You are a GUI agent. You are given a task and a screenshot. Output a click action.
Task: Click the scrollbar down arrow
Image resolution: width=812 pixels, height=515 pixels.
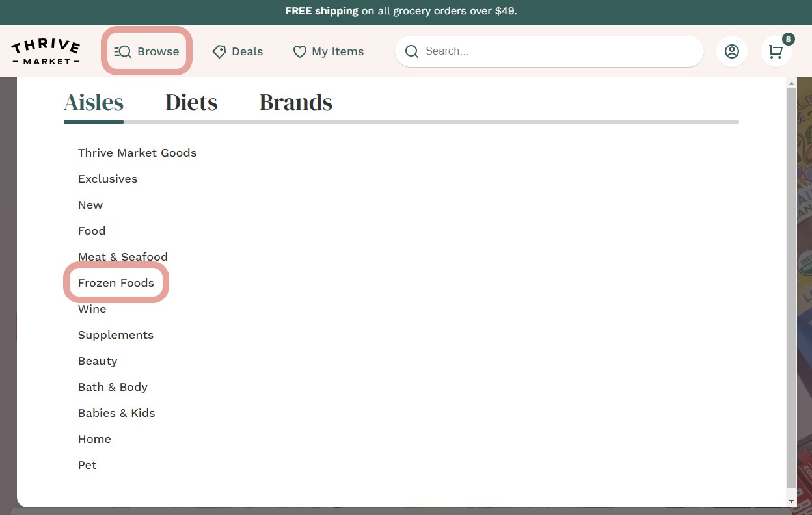click(x=791, y=501)
